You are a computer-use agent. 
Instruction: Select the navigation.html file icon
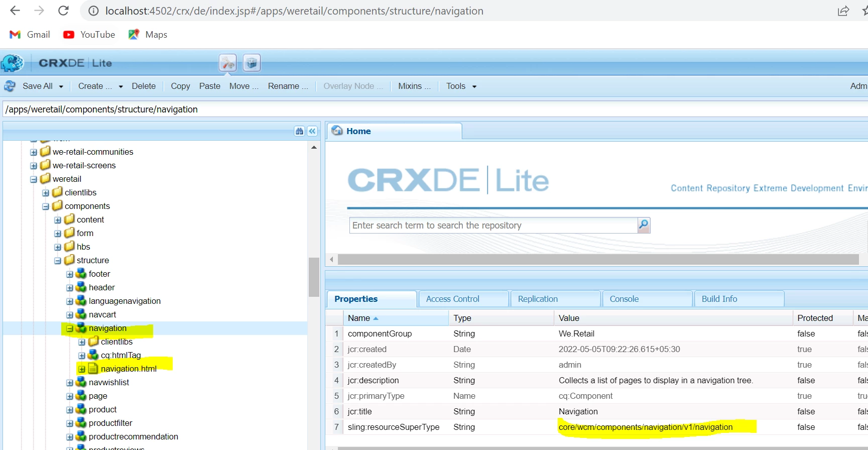coord(93,368)
